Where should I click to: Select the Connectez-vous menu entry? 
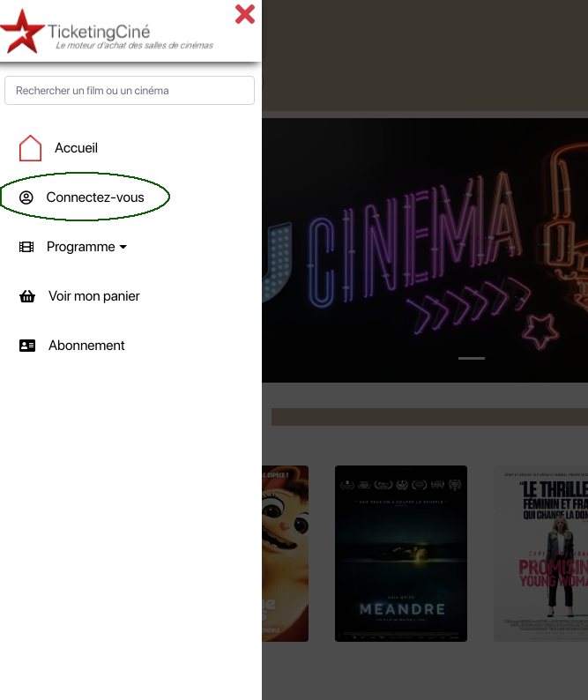coord(95,197)
